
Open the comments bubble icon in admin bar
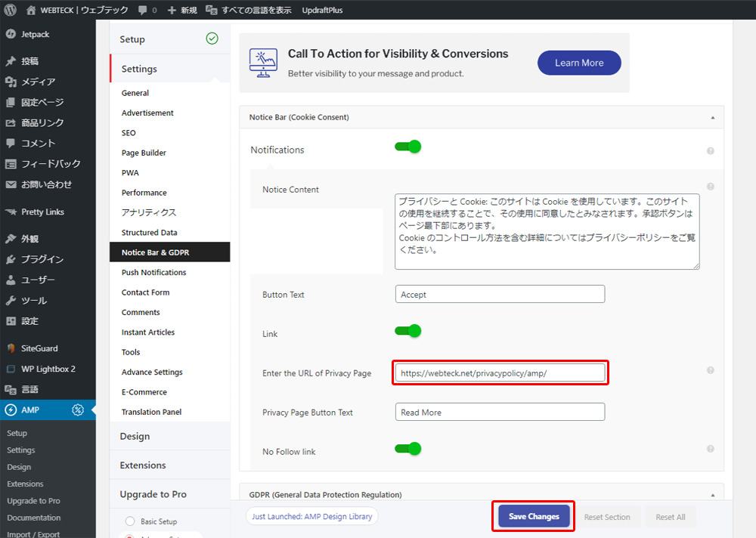143,10
